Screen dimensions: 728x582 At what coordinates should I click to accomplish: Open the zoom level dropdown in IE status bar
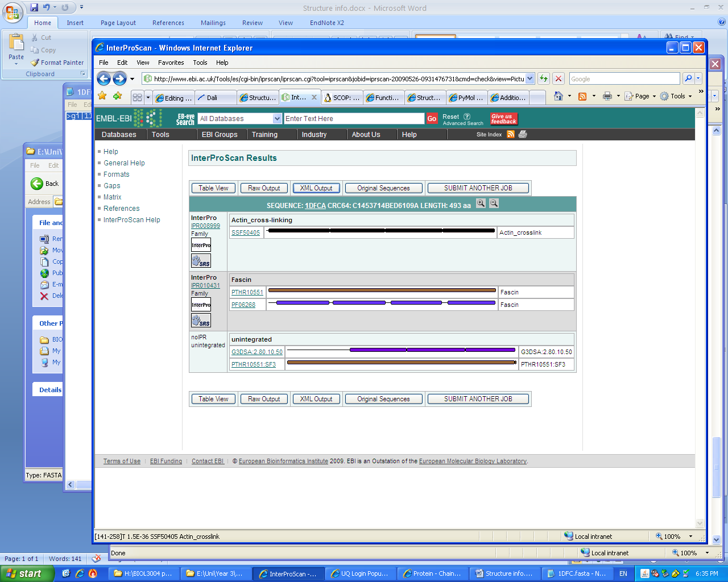[691, 536]
